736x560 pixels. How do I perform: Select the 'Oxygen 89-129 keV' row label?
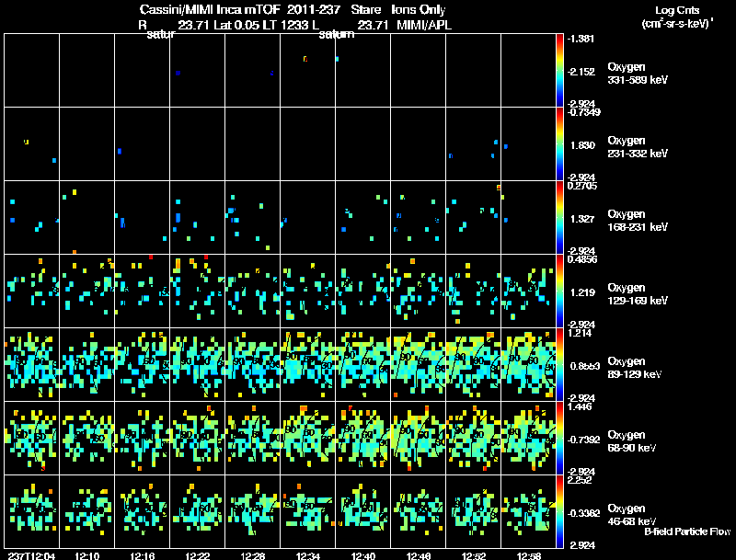point(635,368)
